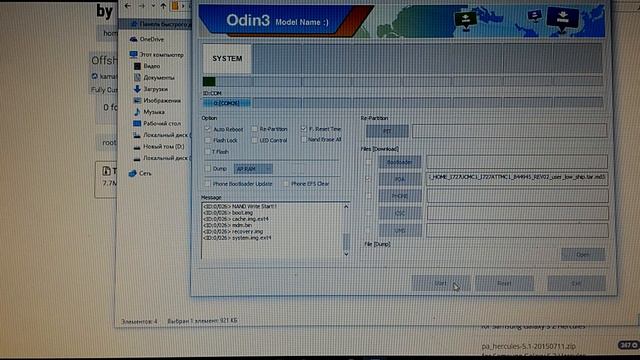Toggle the PDA file checkbox
This screenshot has width=640, height=360.
[x=368, y=179]
